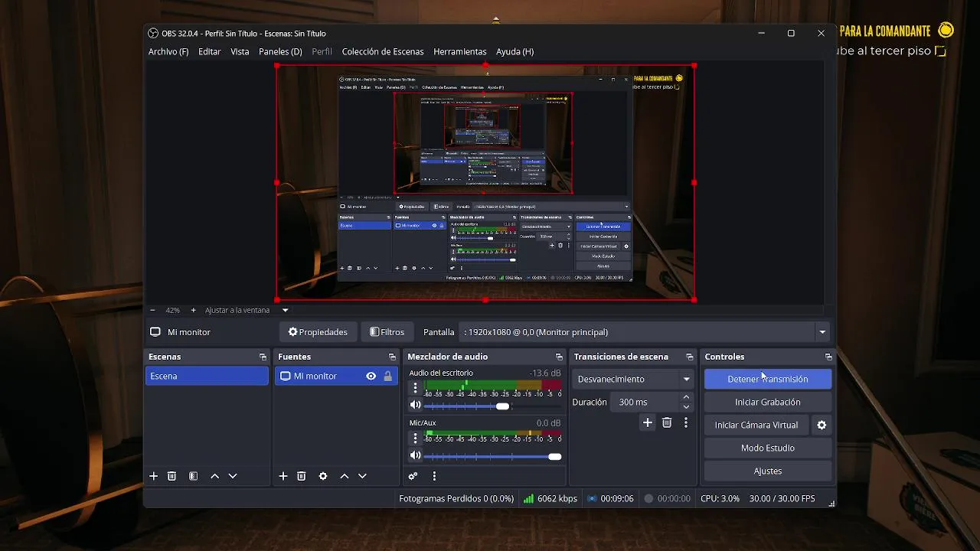Toggle Modo Estudio
Screen dimensions: 980x551
pyautogui.click(x=768, y=448)
